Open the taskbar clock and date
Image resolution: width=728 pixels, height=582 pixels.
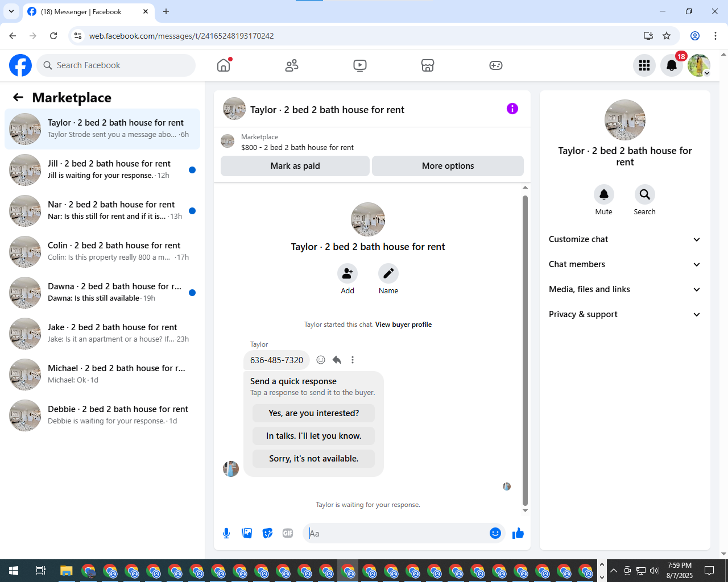click(x=680, y=571)
